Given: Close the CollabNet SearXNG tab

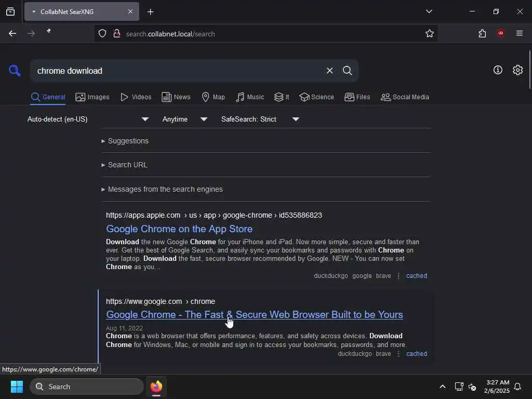Looking at the screenshot, I should click(130, 11).
